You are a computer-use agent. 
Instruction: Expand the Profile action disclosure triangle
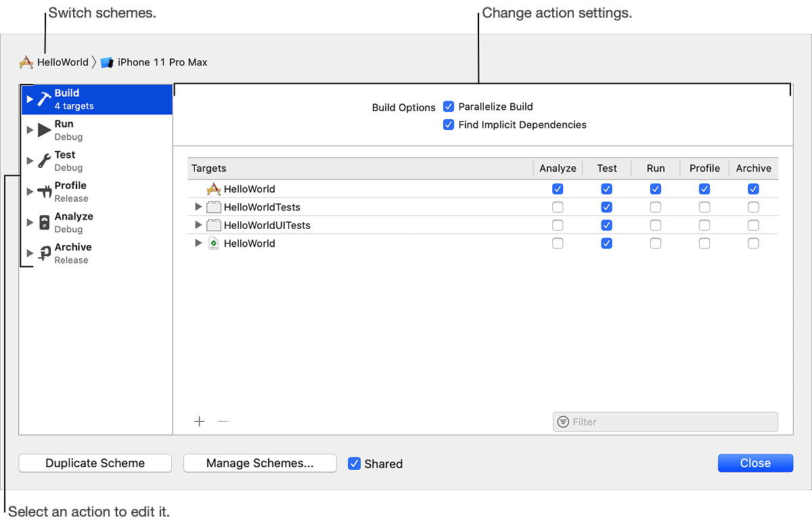tap(30, 192)
